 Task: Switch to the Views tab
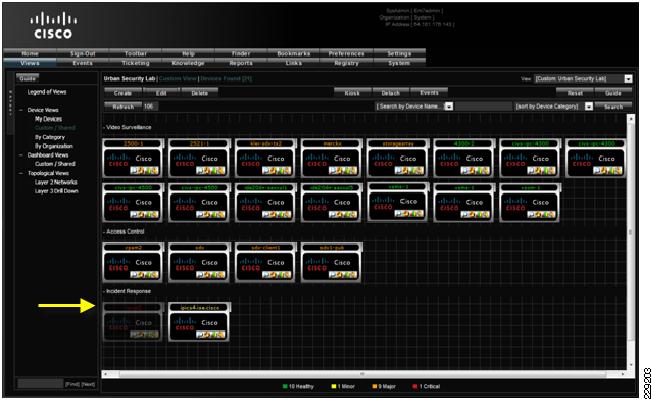[x=30, y=63]
